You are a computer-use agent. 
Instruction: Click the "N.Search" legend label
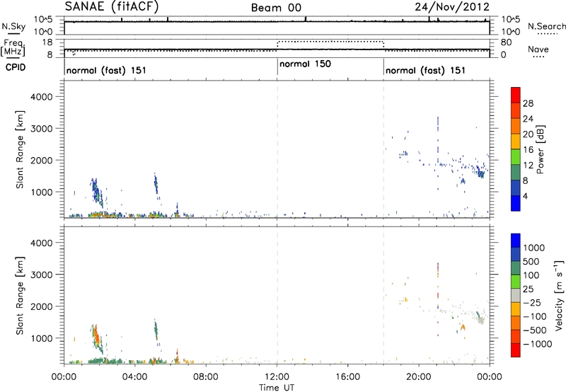pos(546,26)
